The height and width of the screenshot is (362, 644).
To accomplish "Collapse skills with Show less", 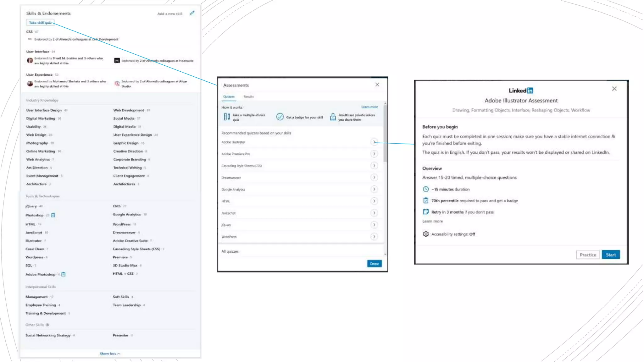I will [110, 354].
